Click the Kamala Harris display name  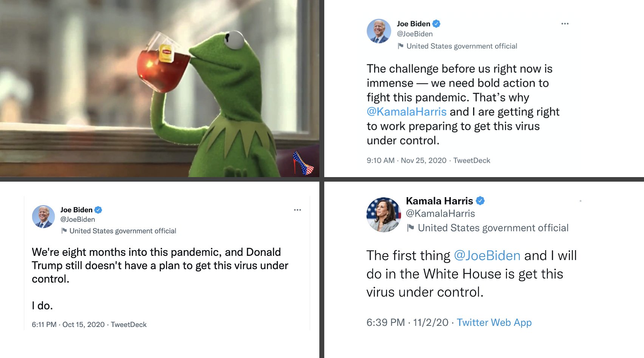coord(439,201)
